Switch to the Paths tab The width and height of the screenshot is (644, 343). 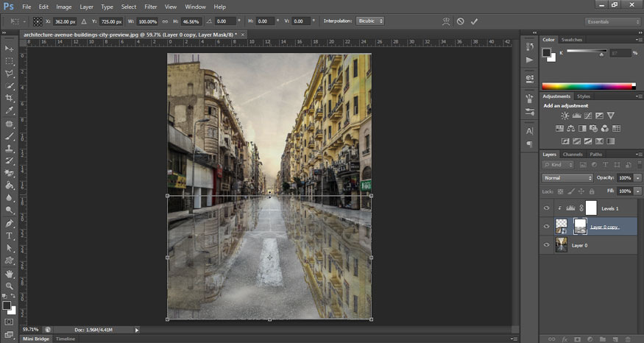tap(595, 155)
